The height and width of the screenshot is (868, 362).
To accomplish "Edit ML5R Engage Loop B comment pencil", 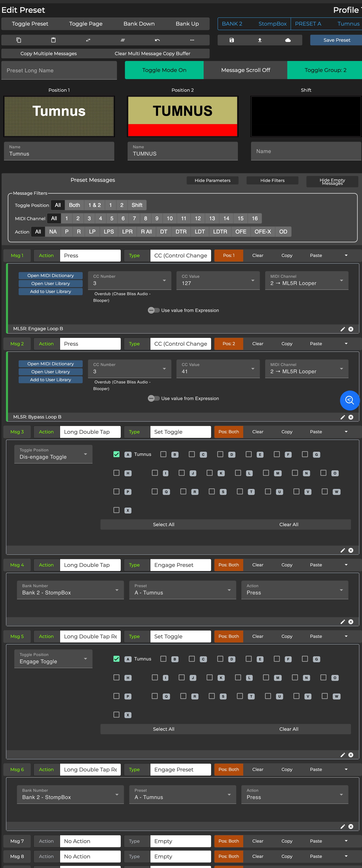I will coord(342,329).
